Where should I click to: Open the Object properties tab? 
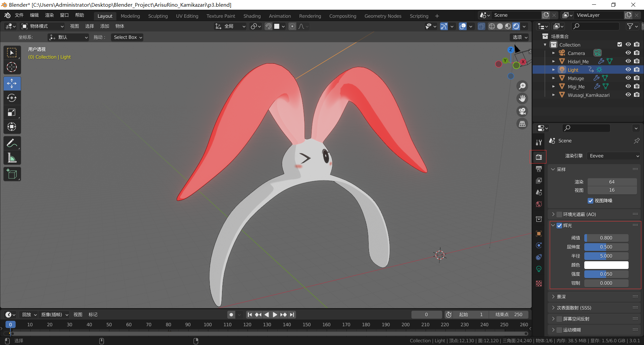[539, 233]
